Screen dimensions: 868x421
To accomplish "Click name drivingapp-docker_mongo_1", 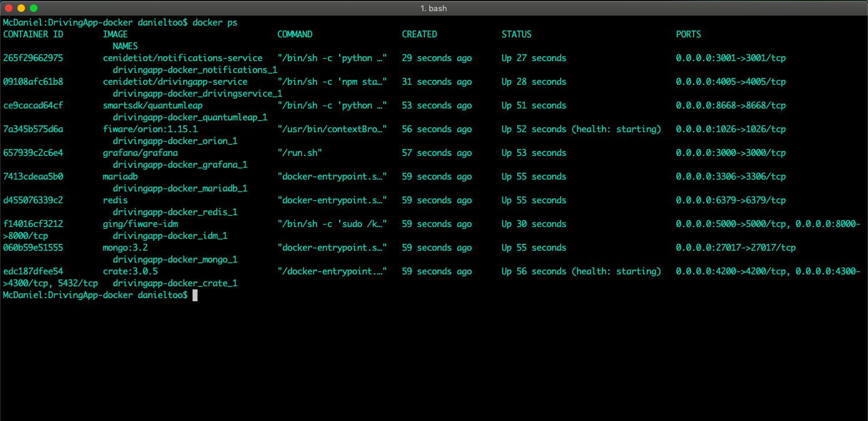I will click(175, 259).
